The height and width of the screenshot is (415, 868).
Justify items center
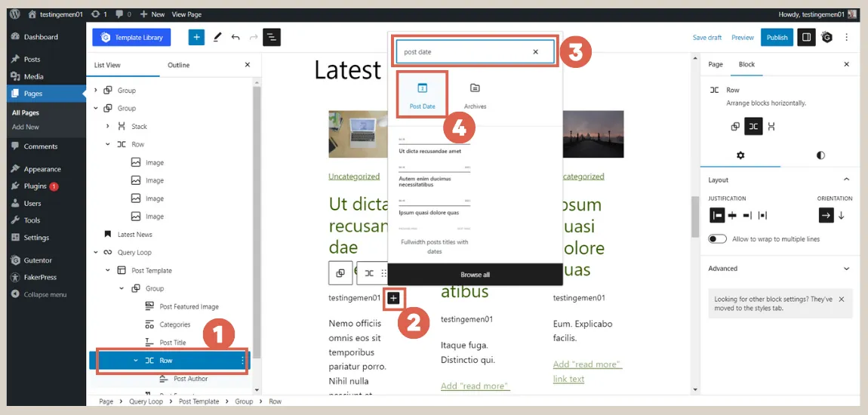[732, 216]
